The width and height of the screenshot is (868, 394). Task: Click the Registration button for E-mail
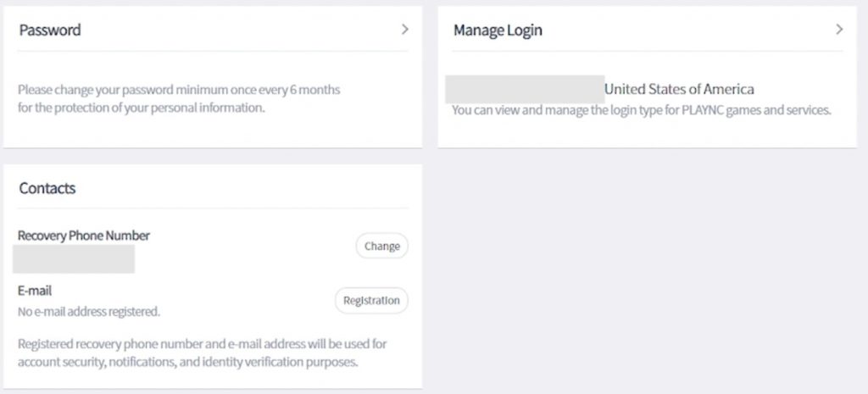click(371, 301)
